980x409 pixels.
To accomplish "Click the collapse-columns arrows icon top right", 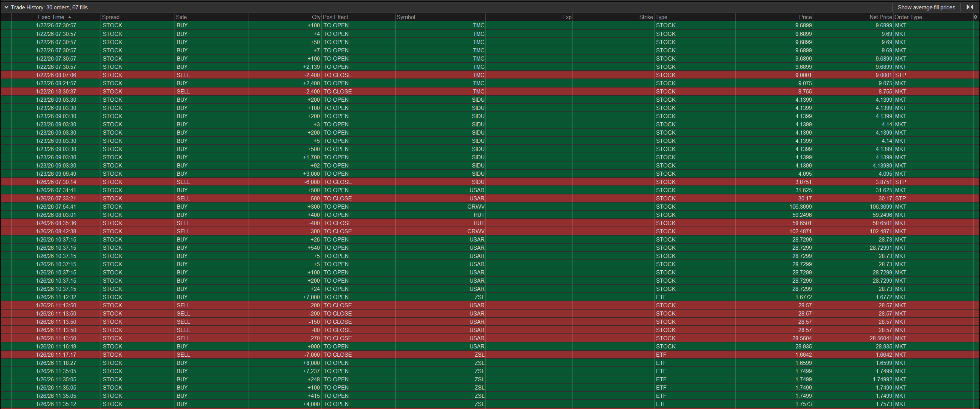I will [x=970, y=7].
